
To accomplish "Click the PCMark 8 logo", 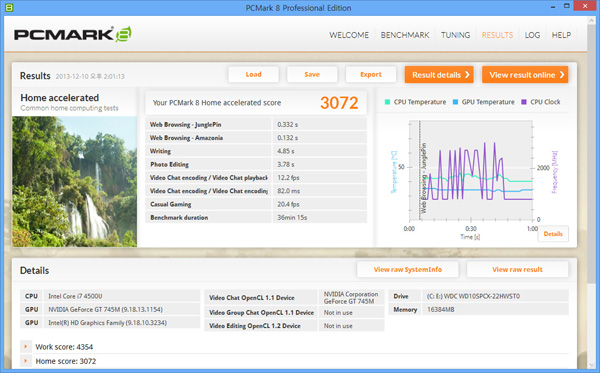I will point(73,34).
